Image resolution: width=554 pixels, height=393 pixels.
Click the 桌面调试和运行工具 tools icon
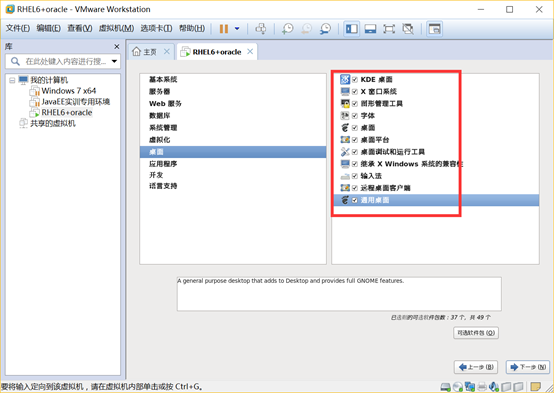click(345, 152)
